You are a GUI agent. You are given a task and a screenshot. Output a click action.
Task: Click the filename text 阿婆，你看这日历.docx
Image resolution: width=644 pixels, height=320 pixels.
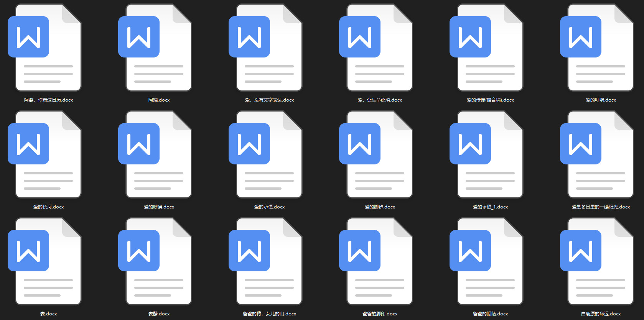click(48, 100)
